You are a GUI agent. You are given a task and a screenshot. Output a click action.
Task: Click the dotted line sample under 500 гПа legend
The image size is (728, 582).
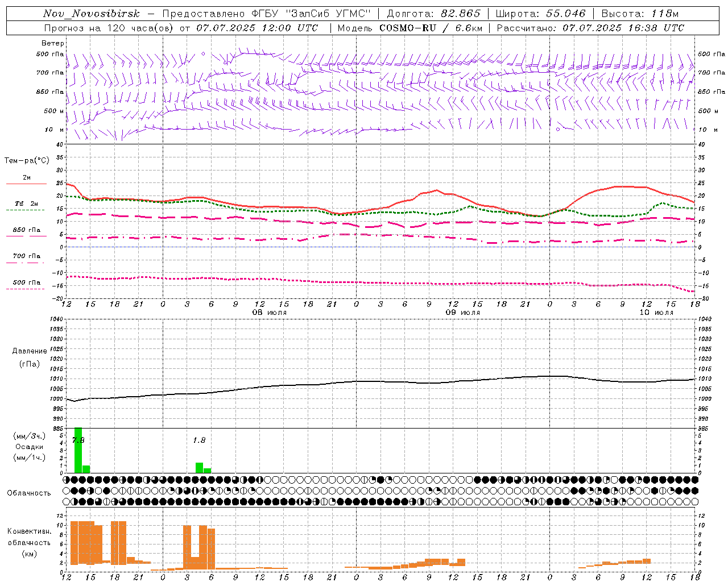point(26,289)
